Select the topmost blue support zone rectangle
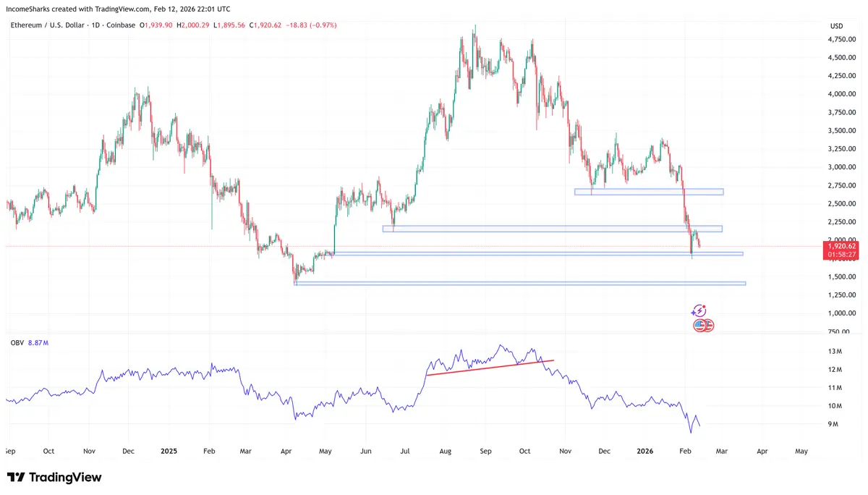Screen dimensions: 868x495 coord(649,192)
